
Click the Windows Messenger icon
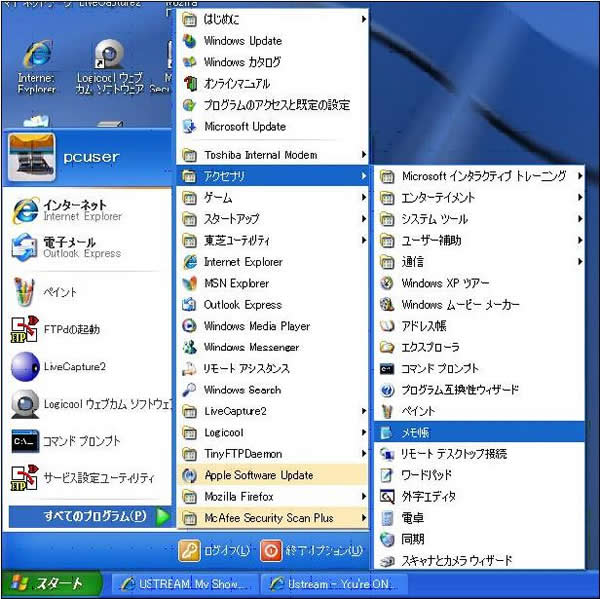(190, 347)
